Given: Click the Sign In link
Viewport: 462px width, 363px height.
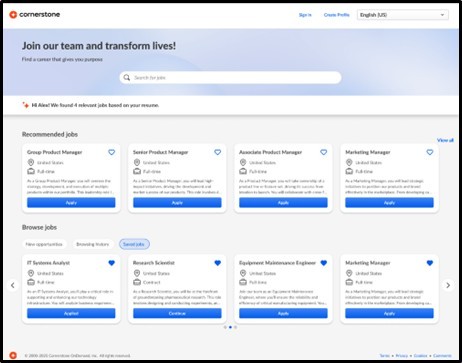Looking at the screenshot, I should pyautogui.click(x=305, y=15).
